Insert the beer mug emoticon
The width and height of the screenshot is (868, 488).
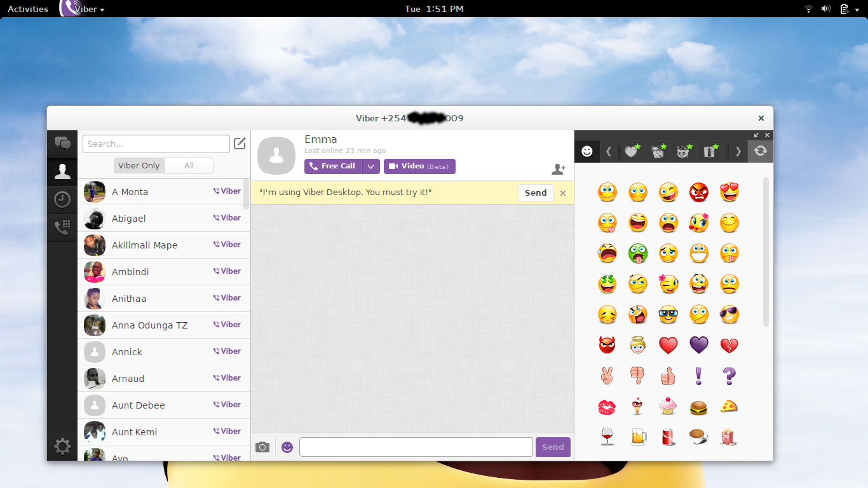[638, 437]
